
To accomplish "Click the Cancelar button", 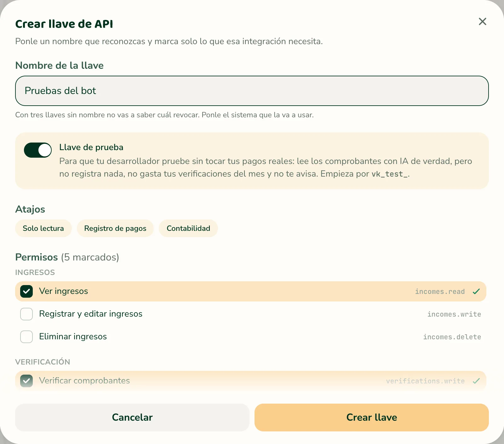I will point(132,418).
